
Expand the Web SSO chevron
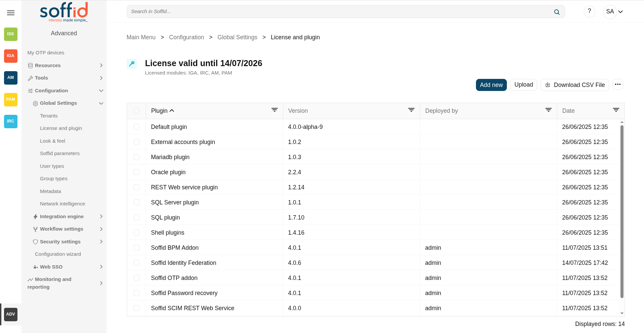click(101, 267)
